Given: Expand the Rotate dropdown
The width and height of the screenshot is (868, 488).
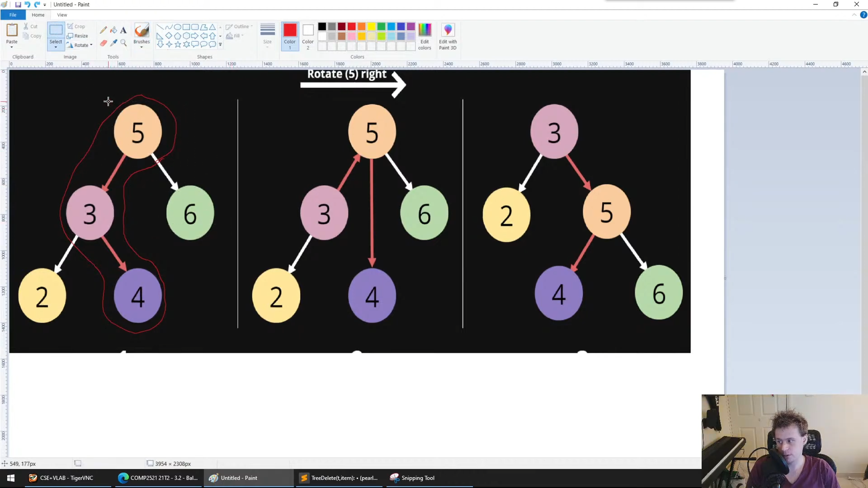Looking at the screenshot, I should (91, 45).
